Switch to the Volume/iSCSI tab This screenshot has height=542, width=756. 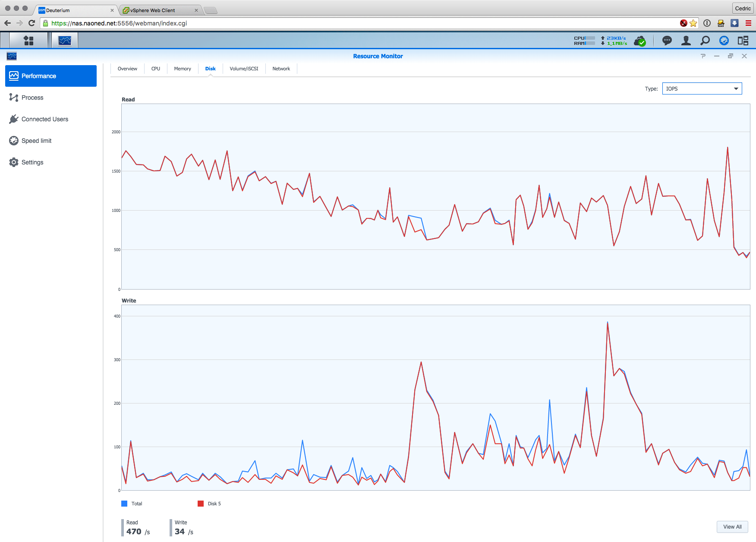(244, 69)
